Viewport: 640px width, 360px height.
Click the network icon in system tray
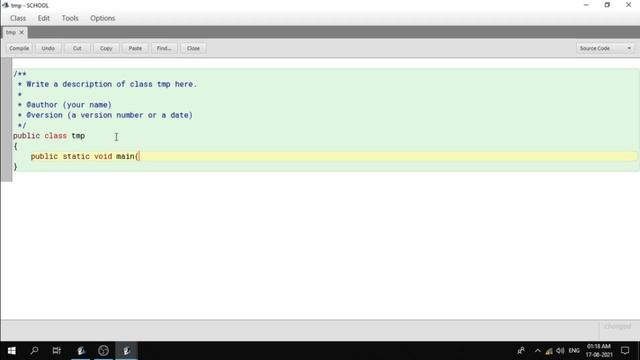549,351
